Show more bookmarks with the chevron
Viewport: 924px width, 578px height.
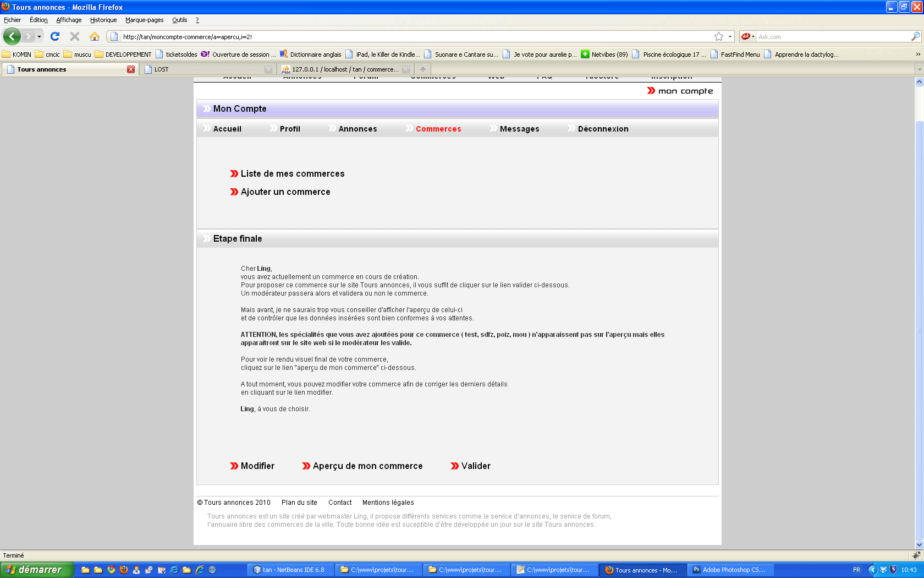[x=917, y=54]
